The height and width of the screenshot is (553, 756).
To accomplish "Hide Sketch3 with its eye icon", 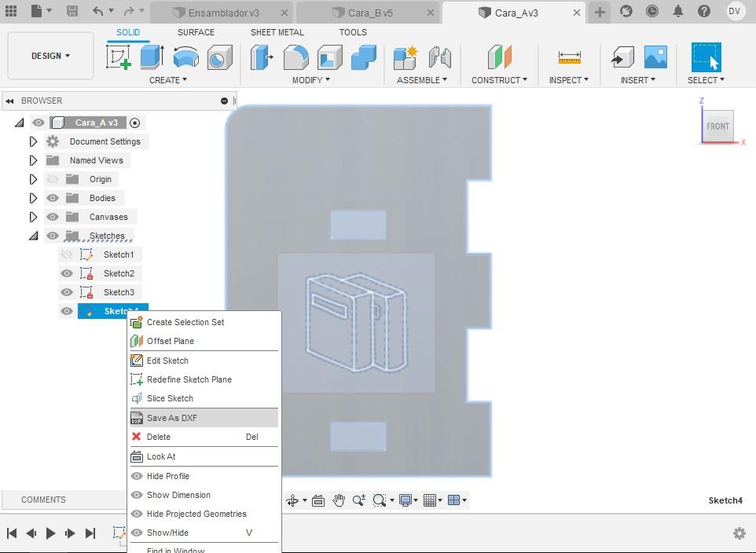I will point(67,292).
